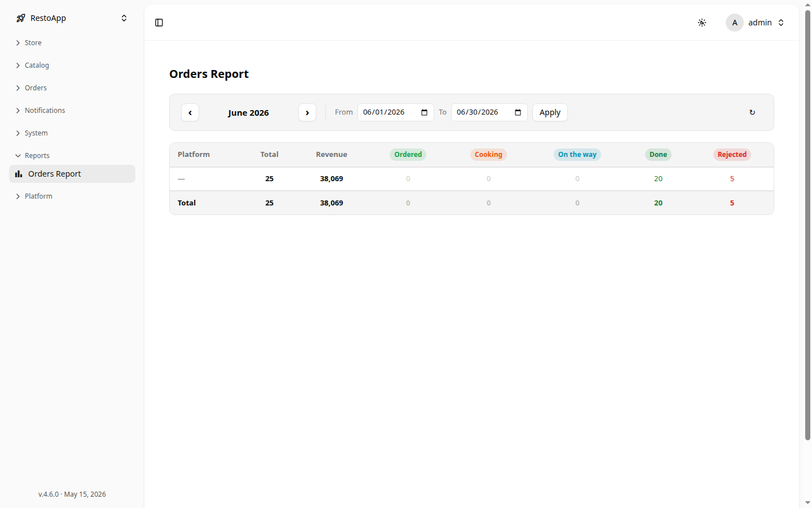
Task: Click the Total row label
Action: [x=187, y=203]
